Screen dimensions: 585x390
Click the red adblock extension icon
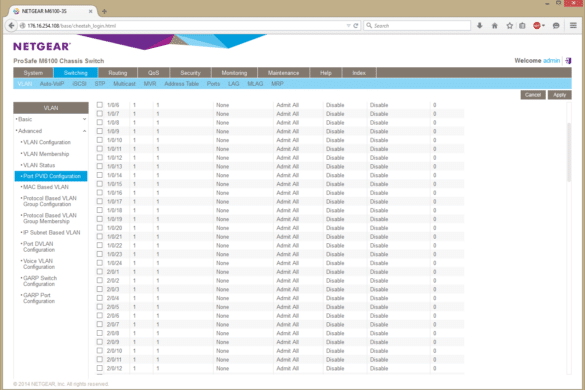pyautogui.click(x=537, y=25)
